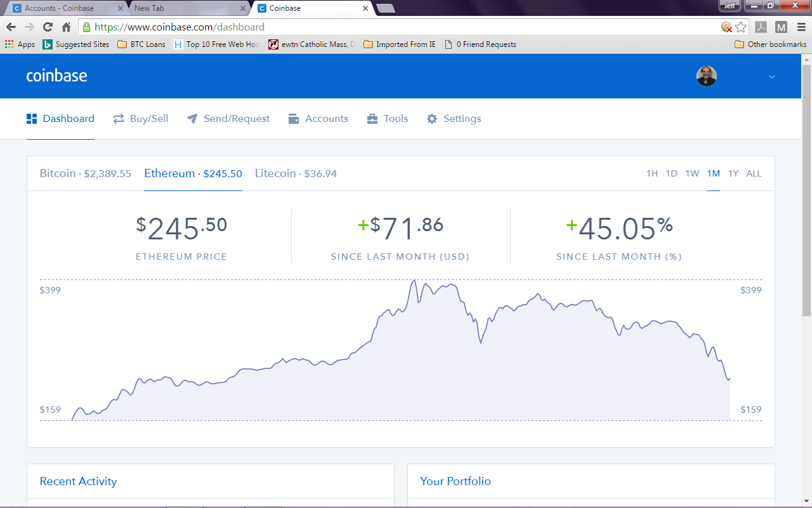Click the Dashboard grid icon
The image size is (812, 508).
32,119
